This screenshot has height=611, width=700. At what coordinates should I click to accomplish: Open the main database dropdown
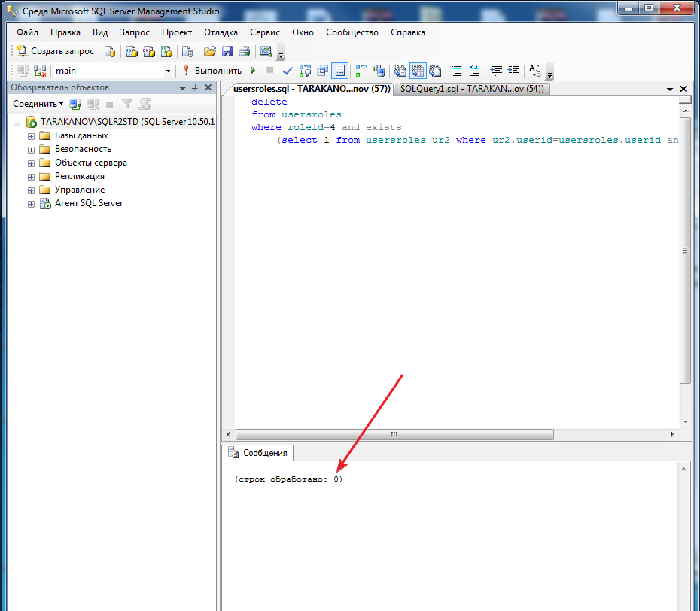[x=168, y=71]
